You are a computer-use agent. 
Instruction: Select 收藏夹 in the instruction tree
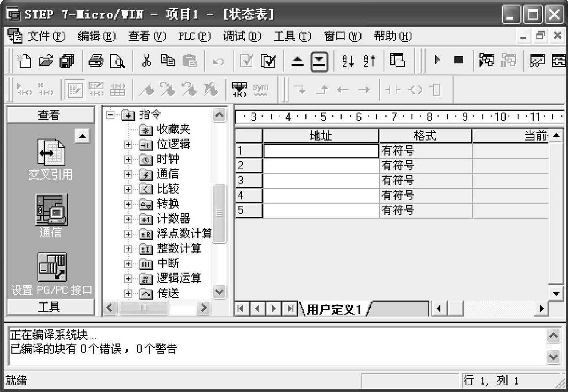pos(173,130)
